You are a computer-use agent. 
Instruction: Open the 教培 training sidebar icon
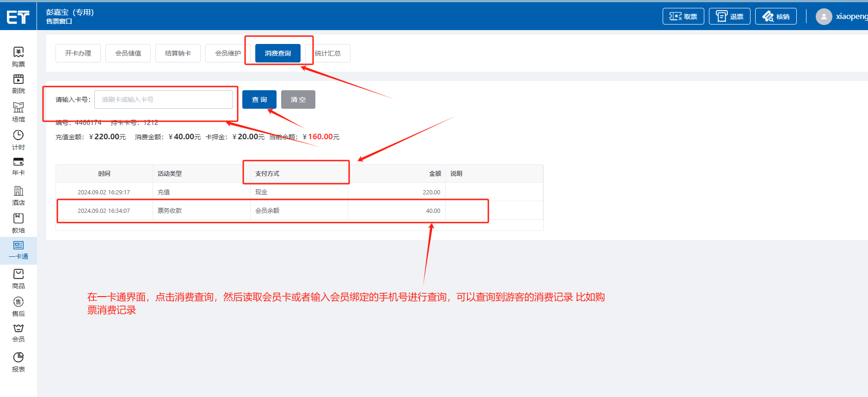(18, 219)
